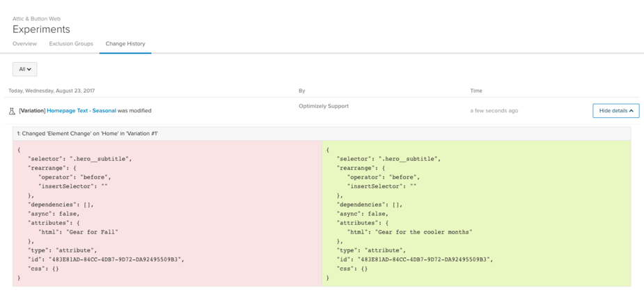Click the Optimizely Support author name

[x=324, y=106]
